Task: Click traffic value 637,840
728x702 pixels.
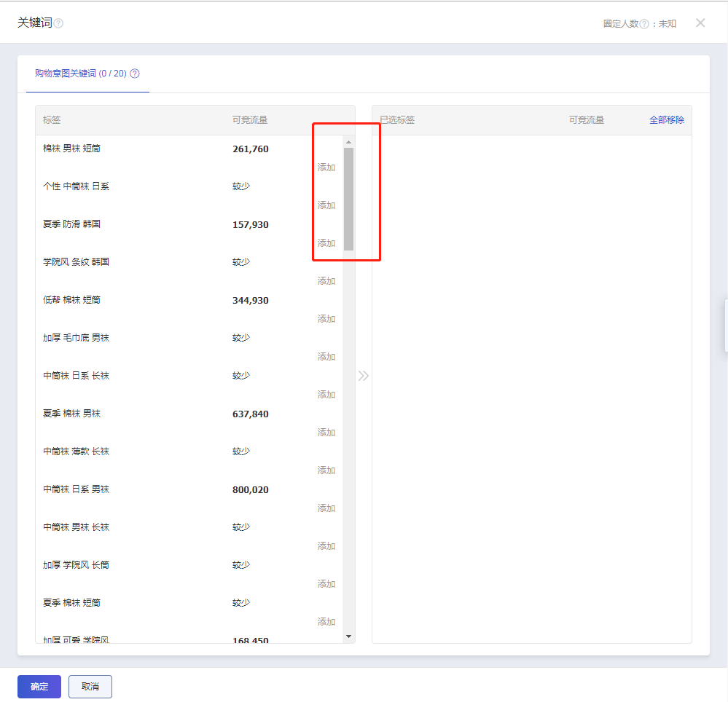Action: click(250, 414)
